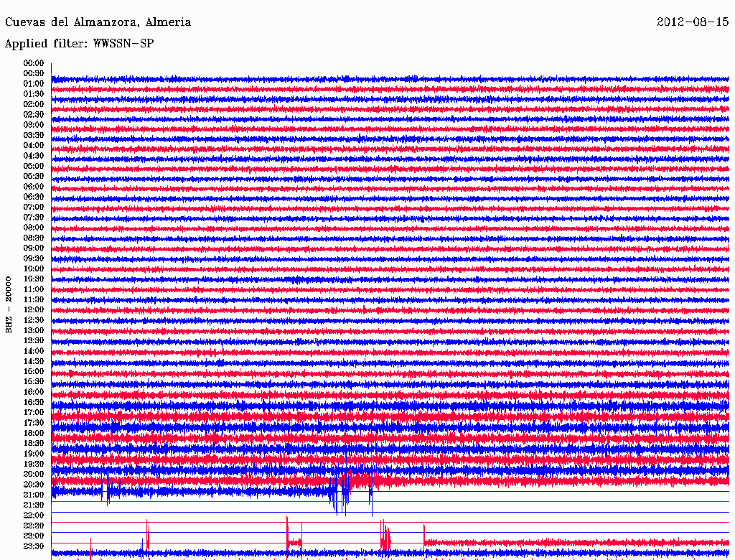This screenshot has height=560, width=735.
Task: Click the 18:30 time label
Action: (34, 444)
